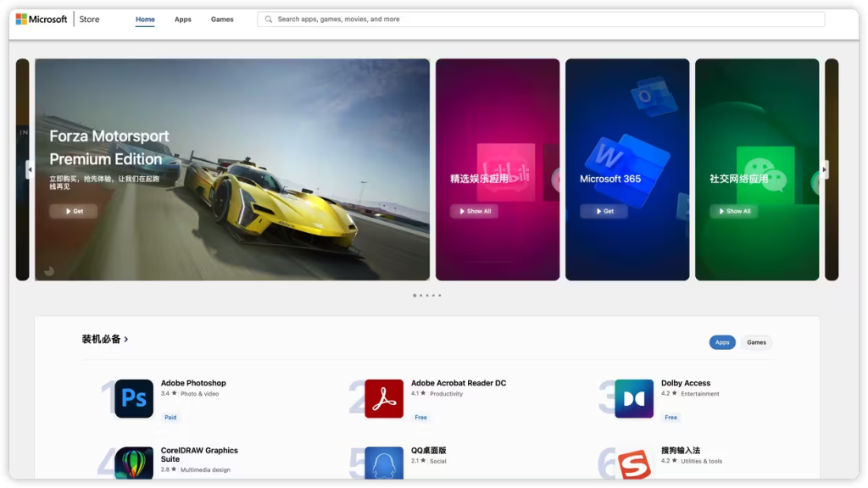
Task: Select the last carousel page dot
Action: click(x=440, y=296)
